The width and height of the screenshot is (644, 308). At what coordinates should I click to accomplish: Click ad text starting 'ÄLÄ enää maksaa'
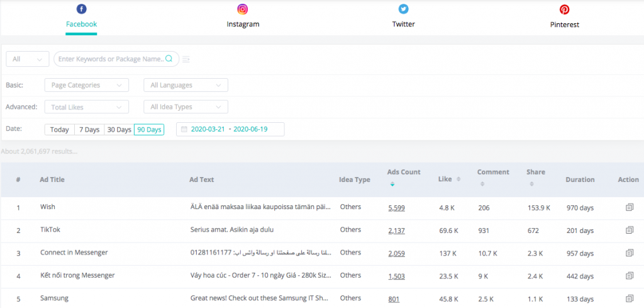tap(261, 207)
